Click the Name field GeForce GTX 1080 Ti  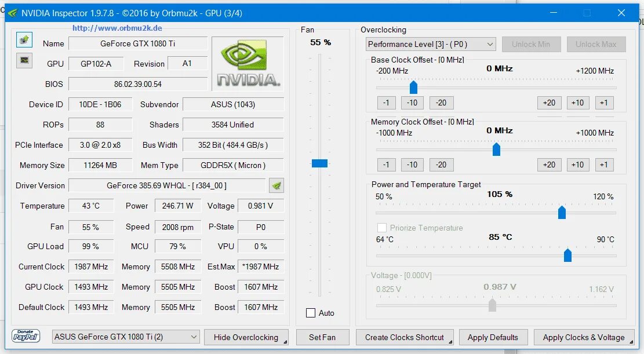click(138, 43)
